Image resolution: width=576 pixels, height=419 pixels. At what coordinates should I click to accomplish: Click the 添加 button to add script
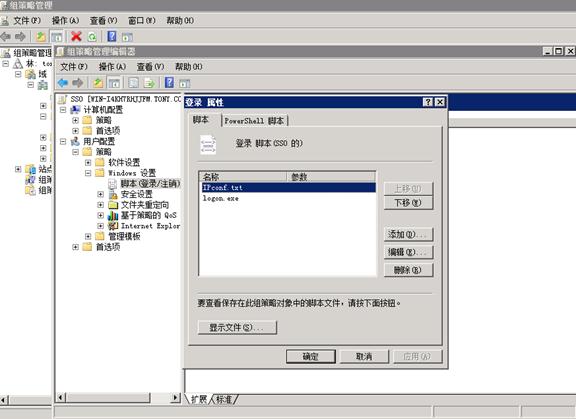408,234
